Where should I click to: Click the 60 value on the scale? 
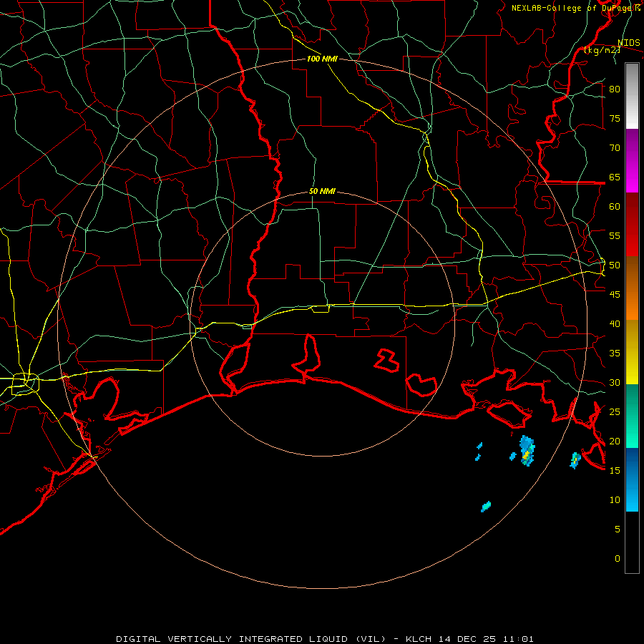coord(615,207)
